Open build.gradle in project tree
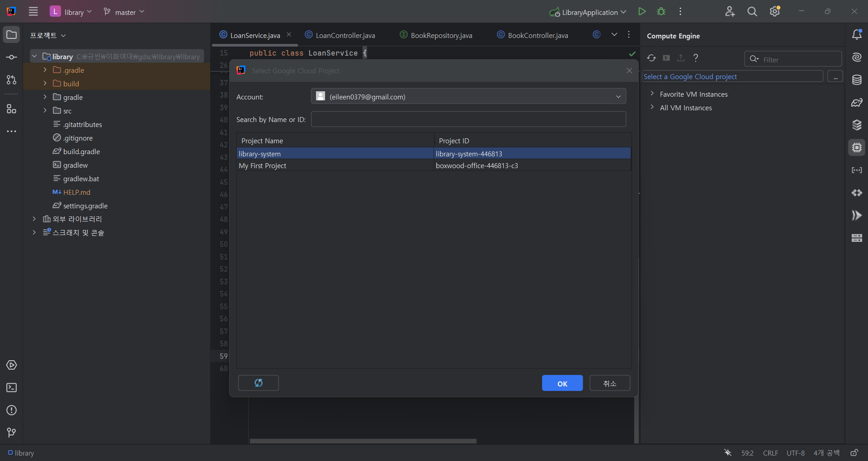This screenshot has height=461, width=868. pyautogui.click(x=81, y=151)
